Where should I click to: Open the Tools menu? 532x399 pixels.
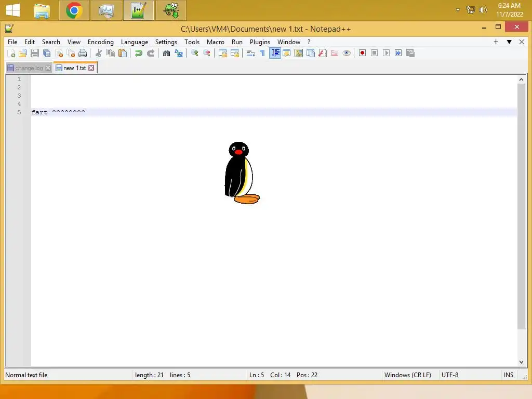pyautogui.click(x=192, y=42)
